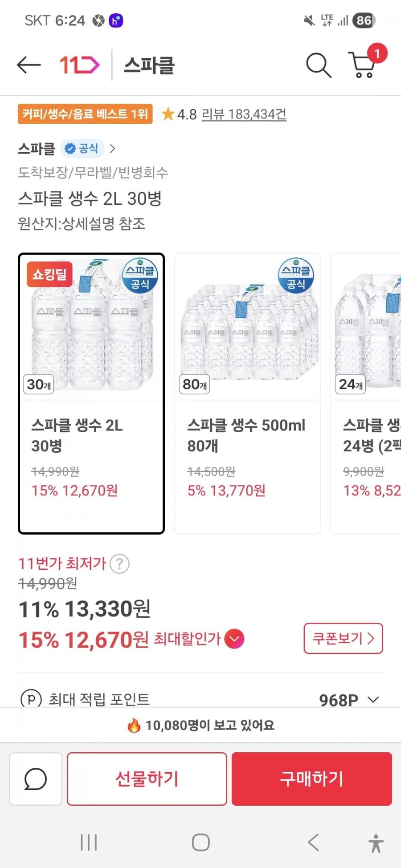Expand the 최대 적립 포인트 968P chevron
Image resolution: width=401 pixels, height=868 pixels.
pyautogui.click(x=373, y=700)
